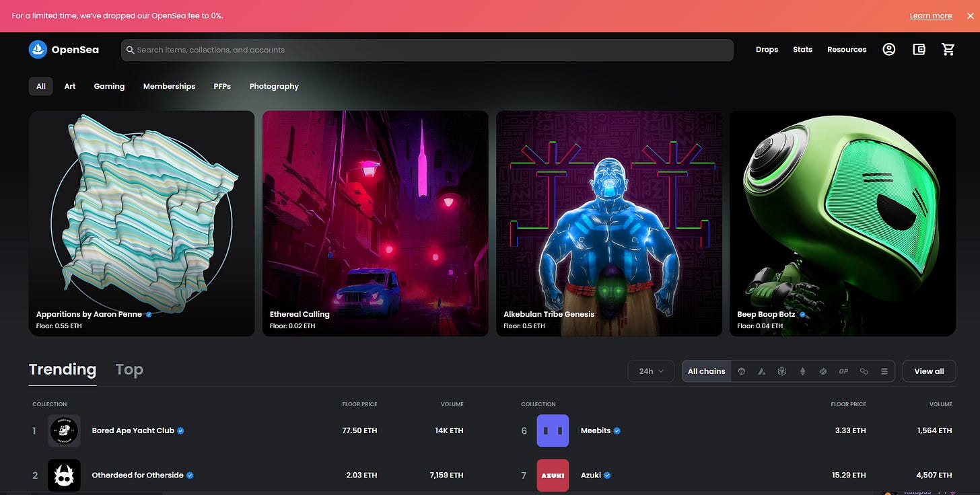Image resolution: width=980 pixels, height=495 pixels.
Task: Click the Learn more link
Action: (x=931, y=15)
